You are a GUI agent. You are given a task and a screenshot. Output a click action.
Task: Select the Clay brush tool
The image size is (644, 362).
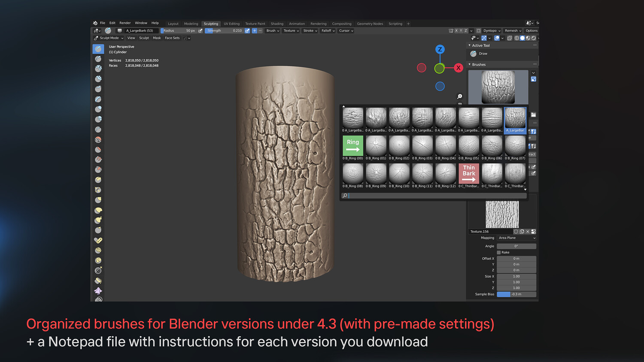(x=98, y=69)
